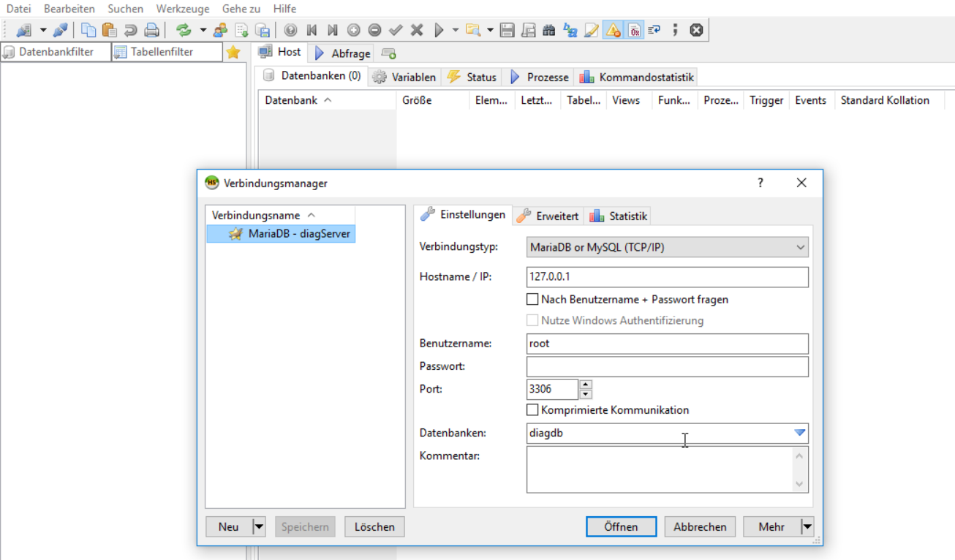
Task: Open the dropdown arrow next to Neu
Action: [258, 526]
